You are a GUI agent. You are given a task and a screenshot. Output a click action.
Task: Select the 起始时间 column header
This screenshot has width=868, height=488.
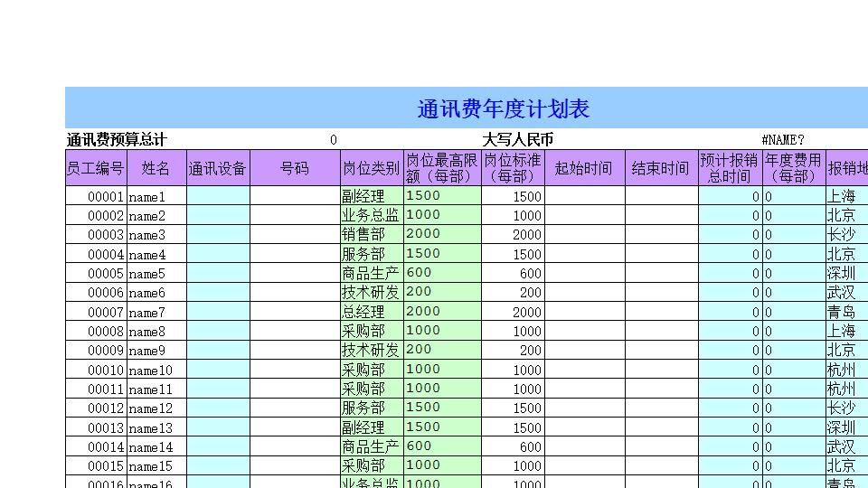[x=585, y=168]
